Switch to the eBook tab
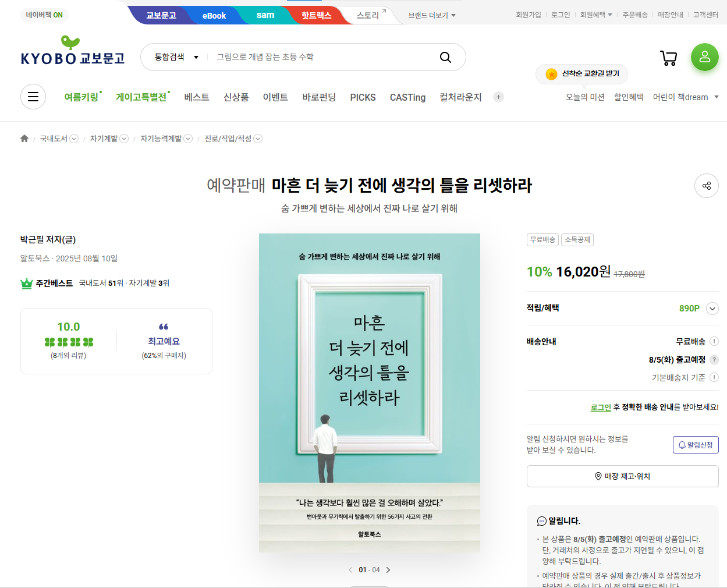 tap(214, 15)
